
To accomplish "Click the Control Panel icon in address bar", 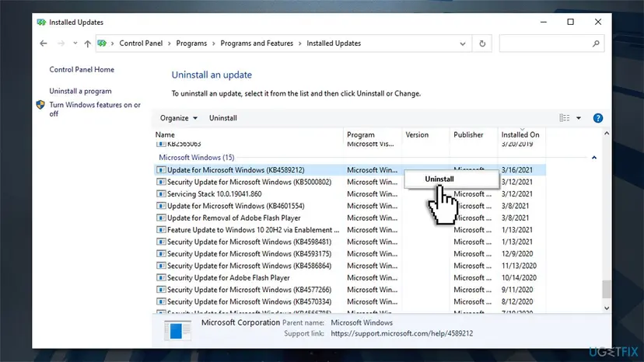I will point(102,43).
